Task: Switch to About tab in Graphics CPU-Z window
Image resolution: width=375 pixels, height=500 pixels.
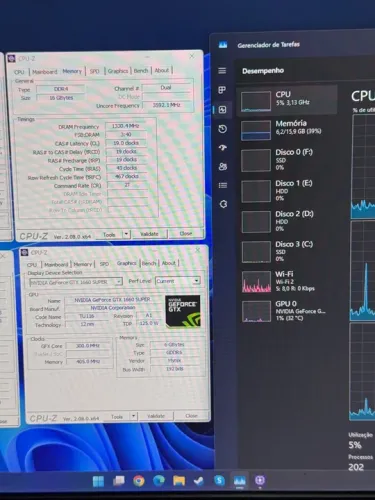Action: click(x=168, y=263)
